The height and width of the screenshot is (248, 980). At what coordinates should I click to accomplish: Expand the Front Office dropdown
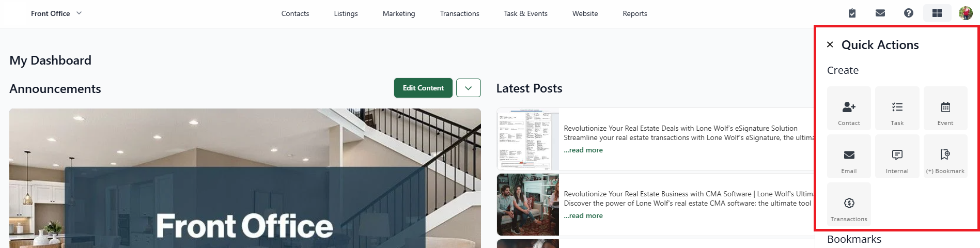[79, 13]
